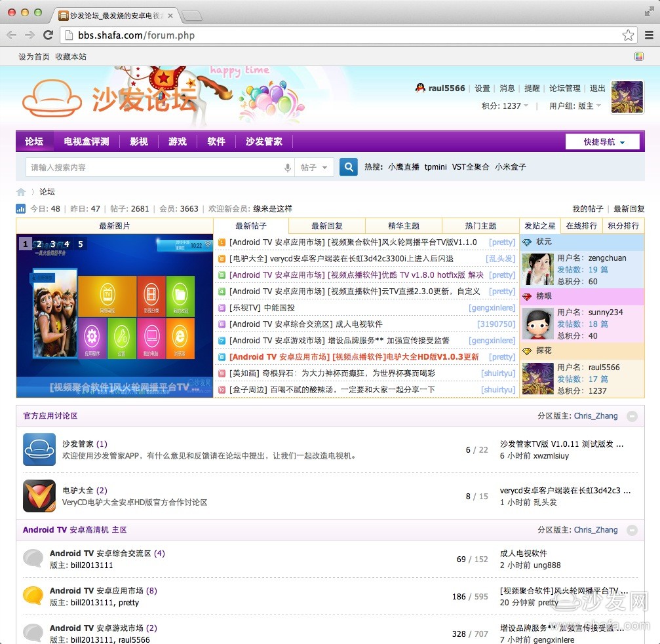Click the gray bubble icon for 安卓综合交流区
Screen dimensions: 660x644
[33, 558]
